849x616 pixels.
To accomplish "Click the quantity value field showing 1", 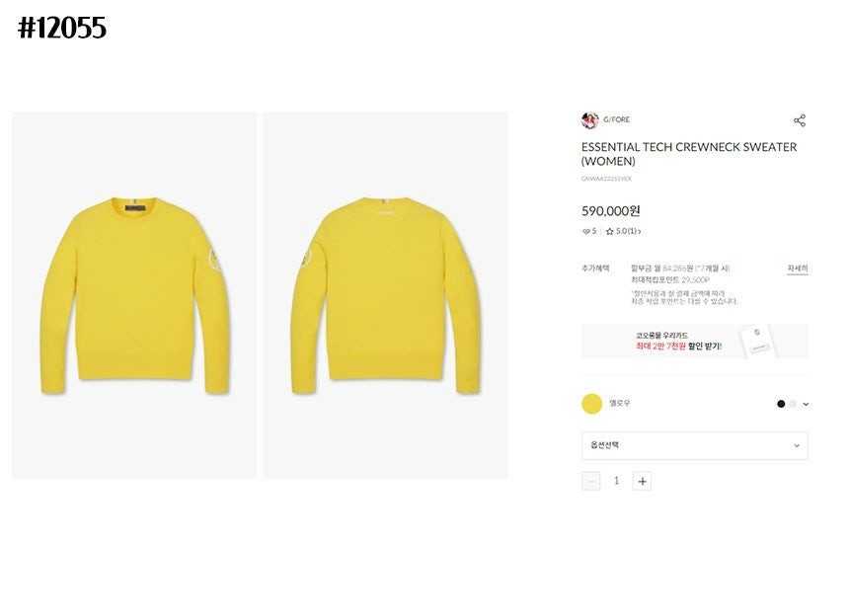I will pos(616,481).
